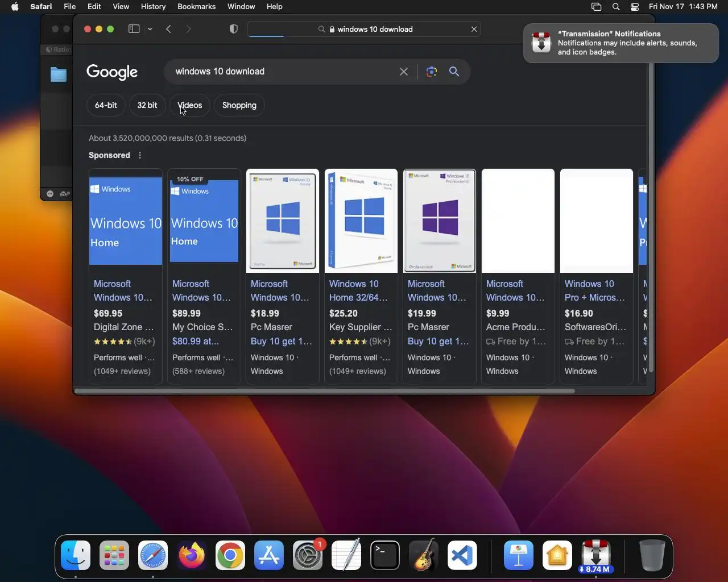Viewport: 728px width, 582px height.
Task: Select the 32 bit filter chip
Action: coord(147,105)
